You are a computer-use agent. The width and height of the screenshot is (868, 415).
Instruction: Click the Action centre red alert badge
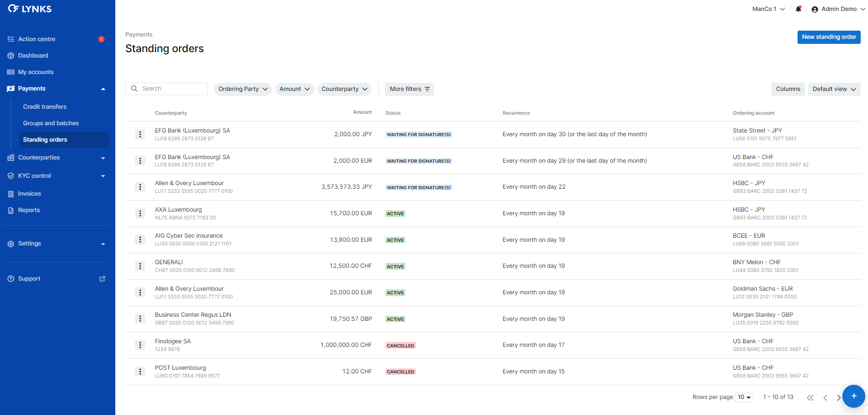coord(101,39)
